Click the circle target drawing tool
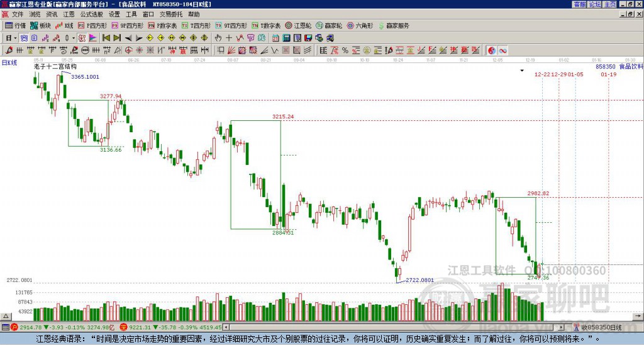The image size is (644, 345). [128, 50]
